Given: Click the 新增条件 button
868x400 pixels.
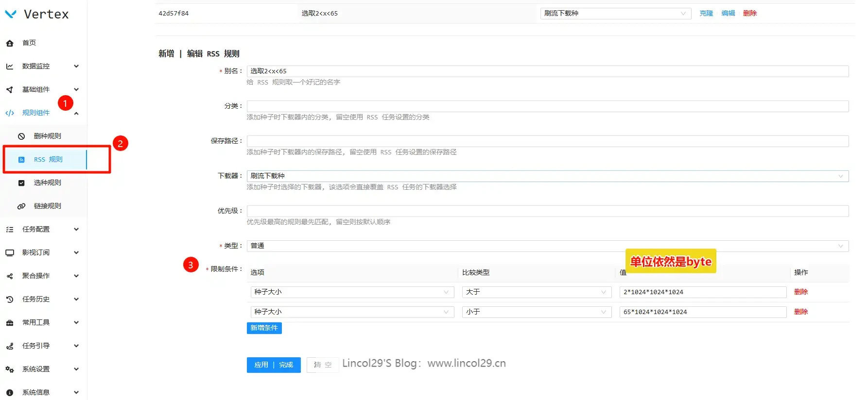Looking at the screenshot, I should [264, 328].
